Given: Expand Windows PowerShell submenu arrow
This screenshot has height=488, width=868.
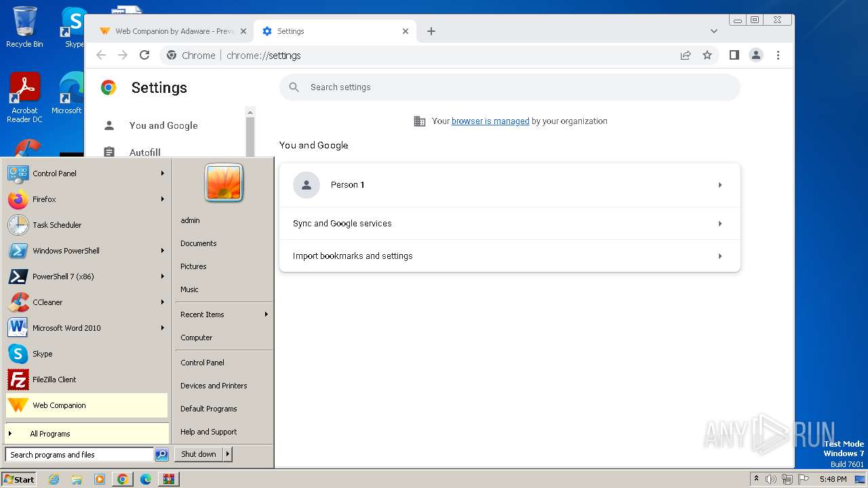Looking at the screenshot, I should [163, 251].
